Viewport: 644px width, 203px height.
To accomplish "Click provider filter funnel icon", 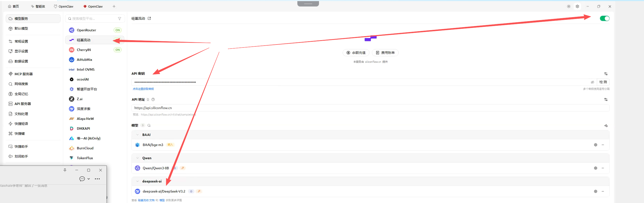I will [120, 18].
